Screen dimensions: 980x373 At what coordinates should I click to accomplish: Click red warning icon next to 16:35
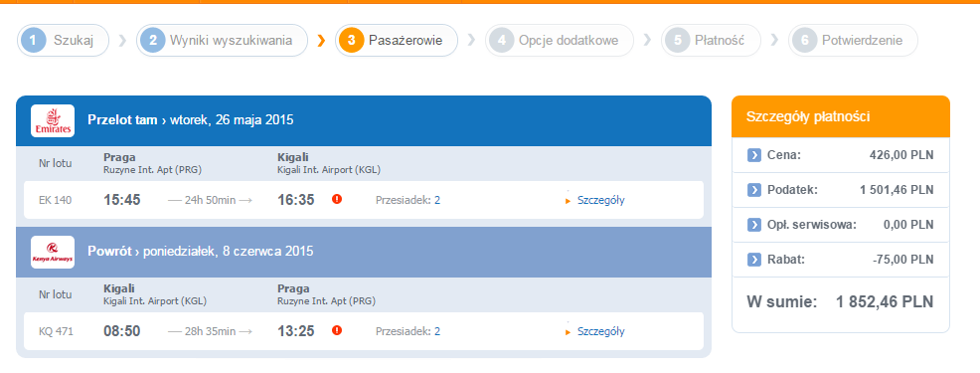337,199
